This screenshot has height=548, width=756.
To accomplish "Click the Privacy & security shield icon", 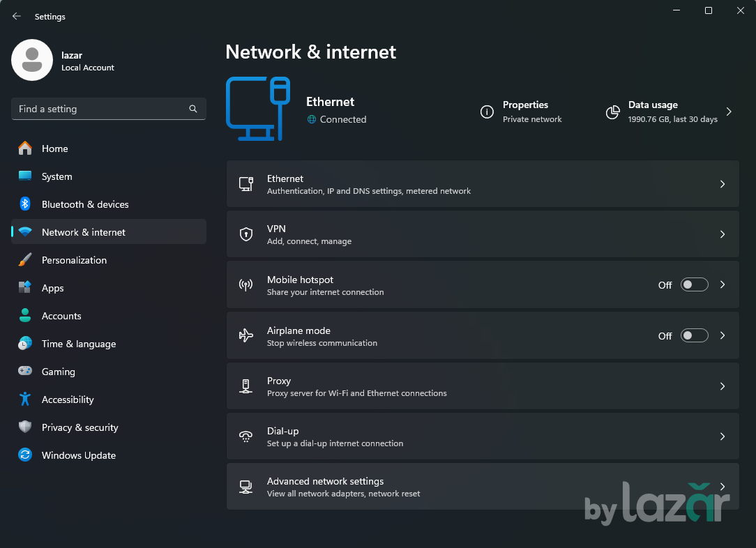I will [25, 427].
